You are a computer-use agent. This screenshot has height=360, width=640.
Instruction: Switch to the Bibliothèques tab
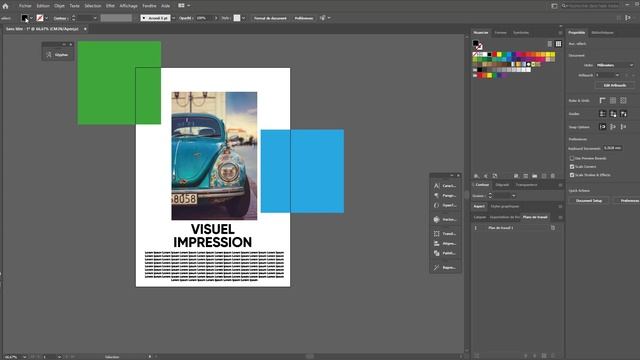[x=602, y=33]
